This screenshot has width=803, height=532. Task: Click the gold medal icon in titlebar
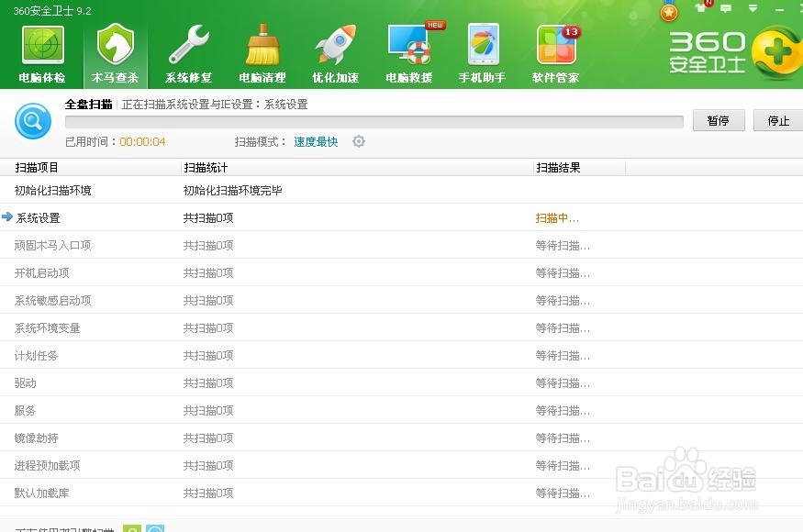pos(668,12)
